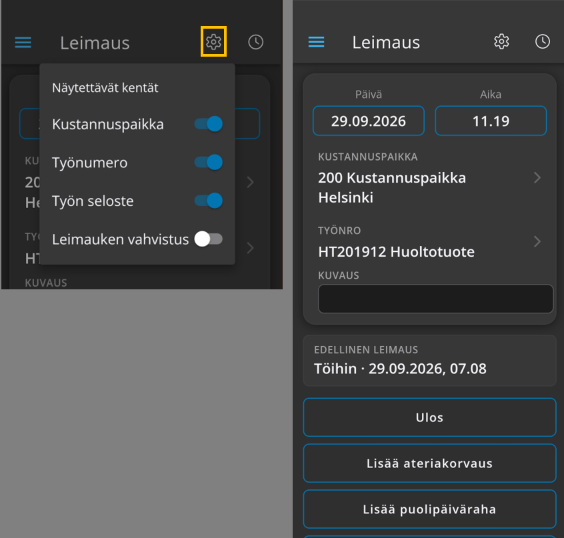564x538 pixels.
Task: Click the Leimaus title in left panel
Action: click(95, 43)
